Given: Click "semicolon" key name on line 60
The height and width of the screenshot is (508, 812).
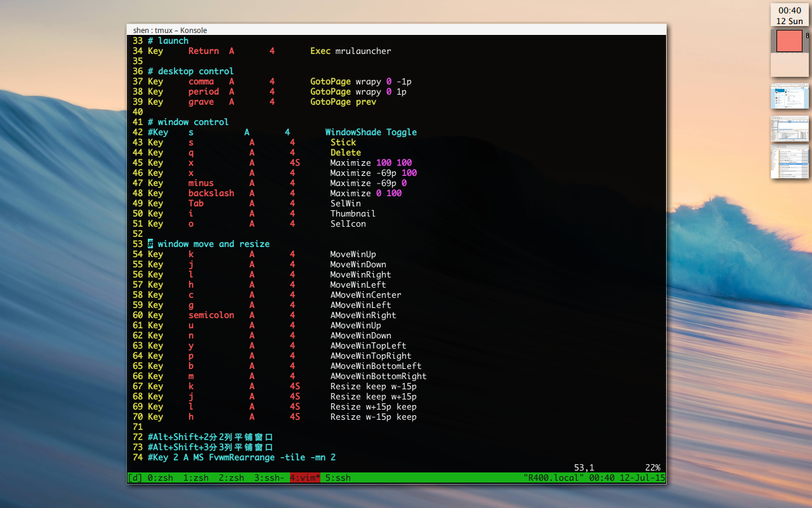Looking at the screenshot, I should tap(211, 315).
